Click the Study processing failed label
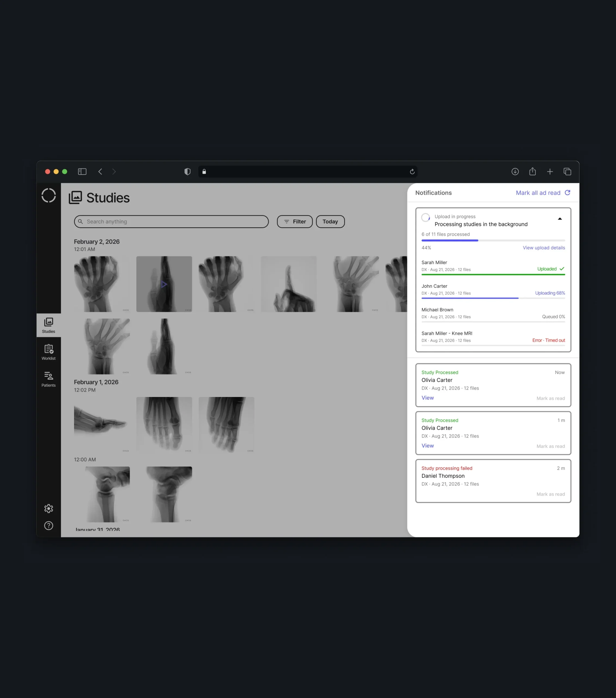616x698 pixels. tap(447, 468)
